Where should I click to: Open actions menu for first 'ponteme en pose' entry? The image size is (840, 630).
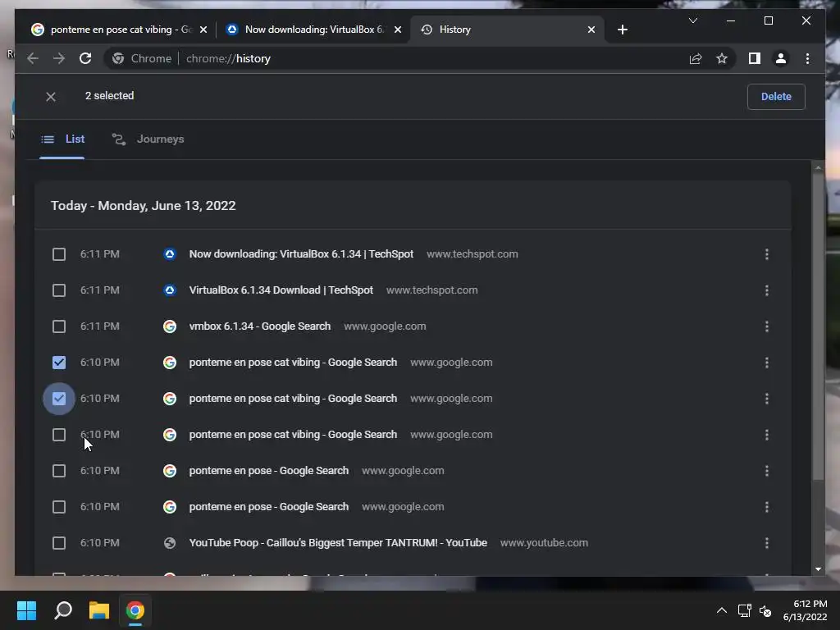767,471
